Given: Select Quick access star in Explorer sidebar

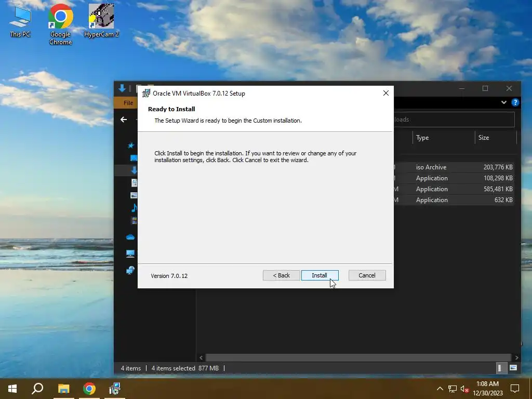Looking at the screenshot, I should 131,145.
